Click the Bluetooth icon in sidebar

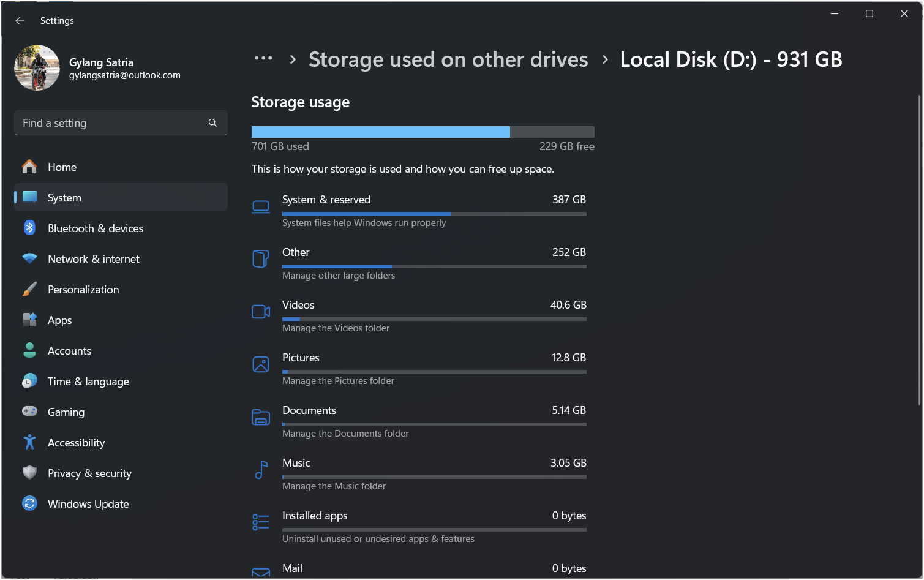click(29, 228)
